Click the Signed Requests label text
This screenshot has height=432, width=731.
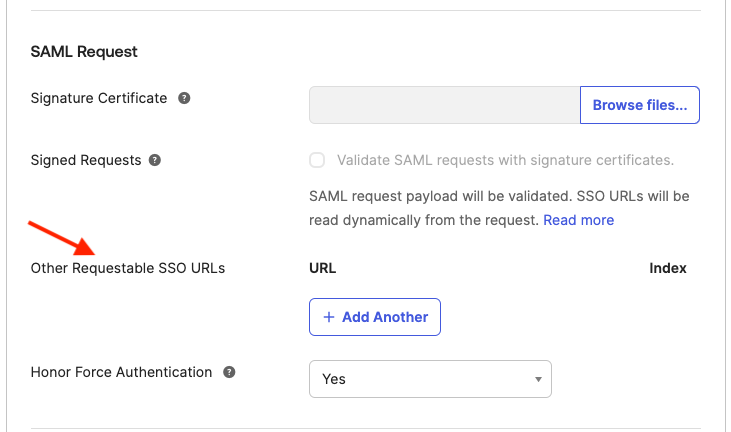(86, 160)
